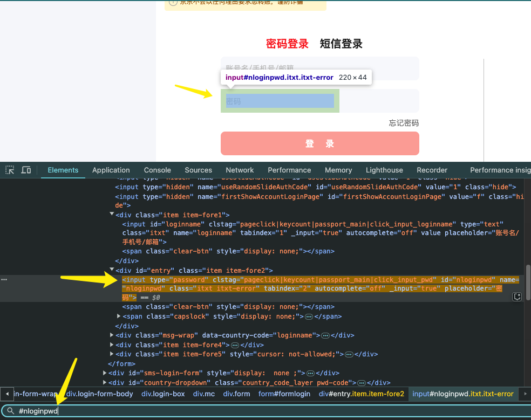The width and height of the screenshot is (531, 420).
Task: Click the three-dots icon beside the selected node
Action: [4, 280]
